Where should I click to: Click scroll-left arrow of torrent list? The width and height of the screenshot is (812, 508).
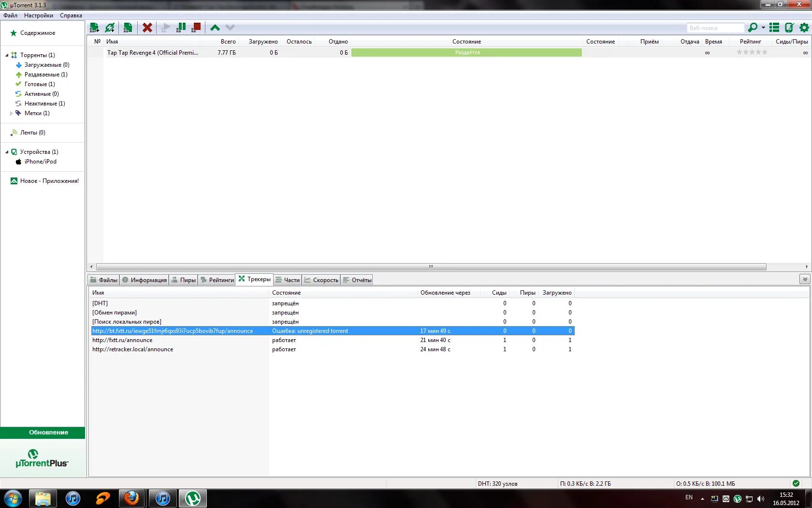[x=91, y=267]
